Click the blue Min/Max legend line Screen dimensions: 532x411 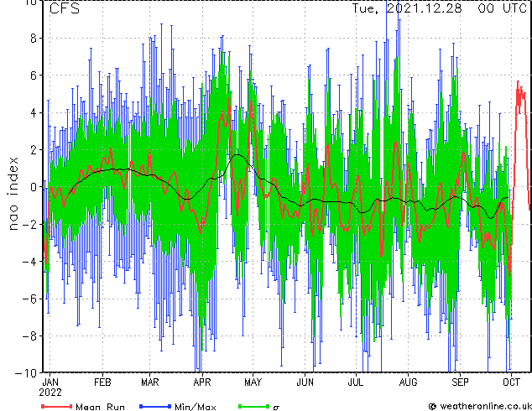pyautogui.click(x=155, y=406)
